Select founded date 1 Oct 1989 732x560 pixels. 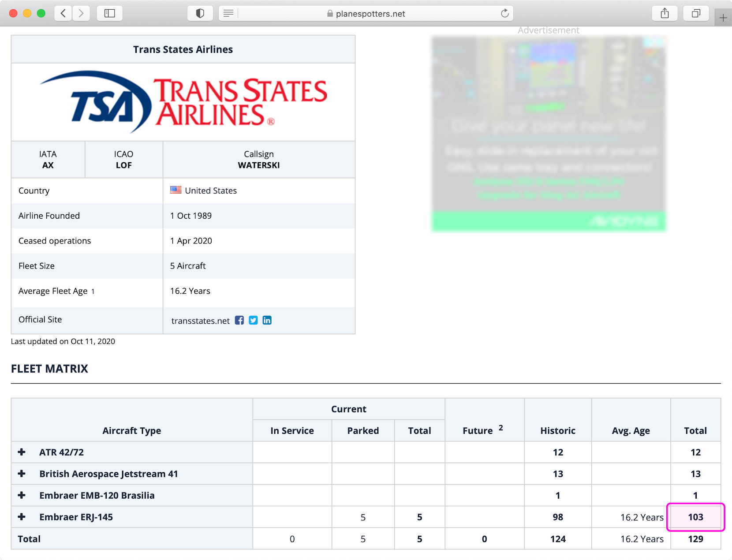190,216
